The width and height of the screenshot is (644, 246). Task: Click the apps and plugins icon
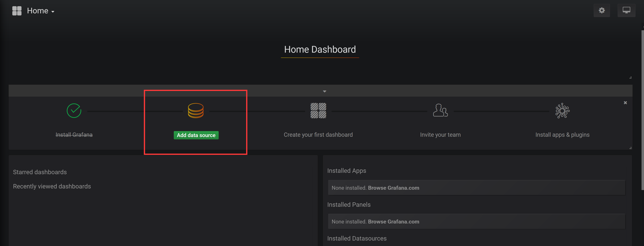click(562, 111)
